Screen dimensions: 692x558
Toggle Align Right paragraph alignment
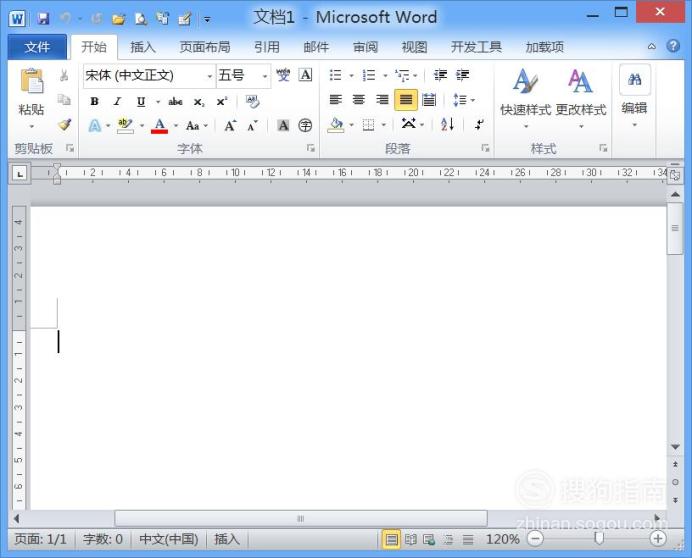(x=382, y=100)
